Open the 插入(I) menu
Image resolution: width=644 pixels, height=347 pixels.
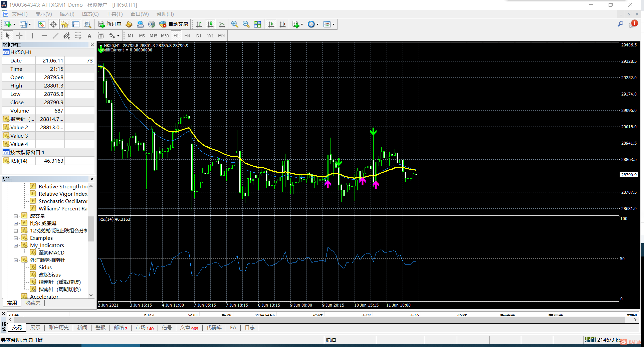pos(67,14)
